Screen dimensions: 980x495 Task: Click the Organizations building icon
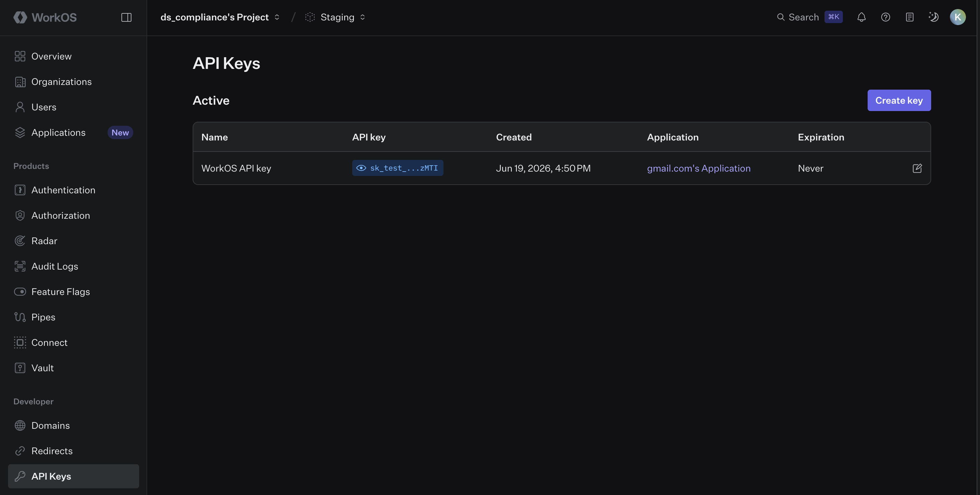pos(20,82)
